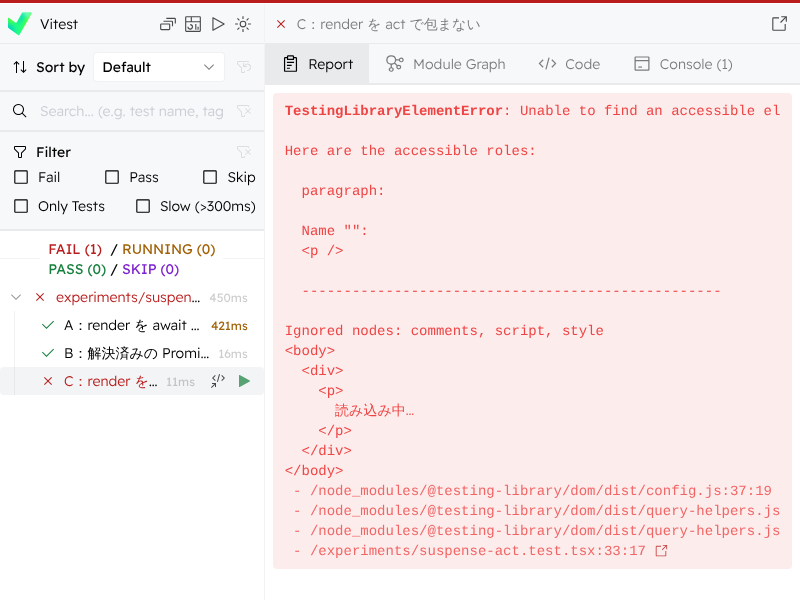Image resolution: width=800 pixels, height=600 pixels.
Task: Click the red X status of file
Action: 40,297
